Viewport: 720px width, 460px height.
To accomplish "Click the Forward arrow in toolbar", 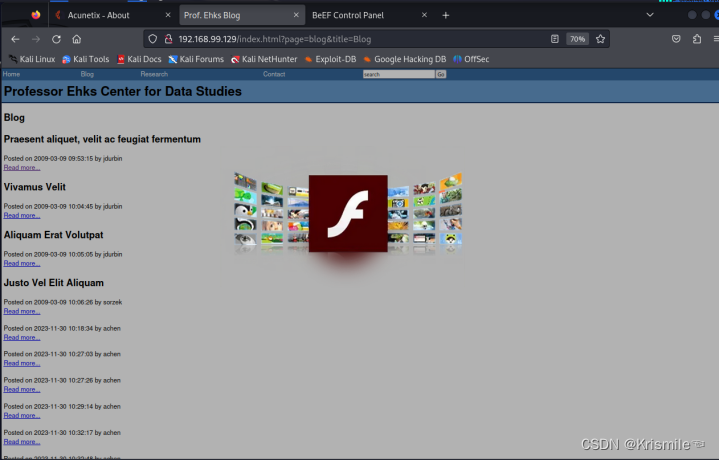I will click(36, 39).
